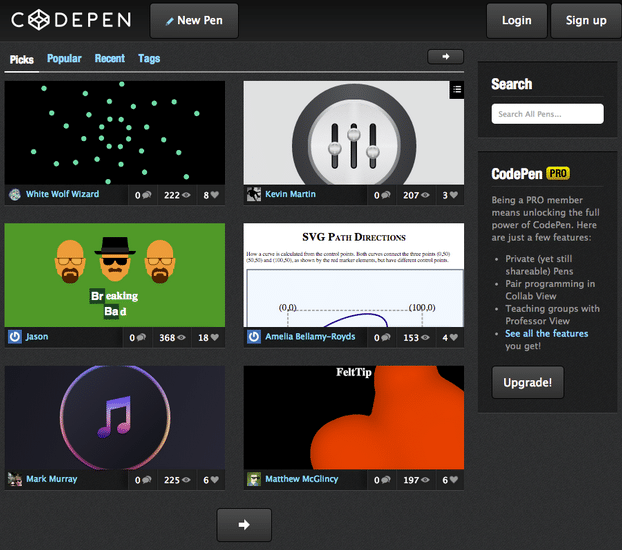This screenshot has height=550, width=622.
Task: Open comments on Jason's pen
Action: click(137, 337)
